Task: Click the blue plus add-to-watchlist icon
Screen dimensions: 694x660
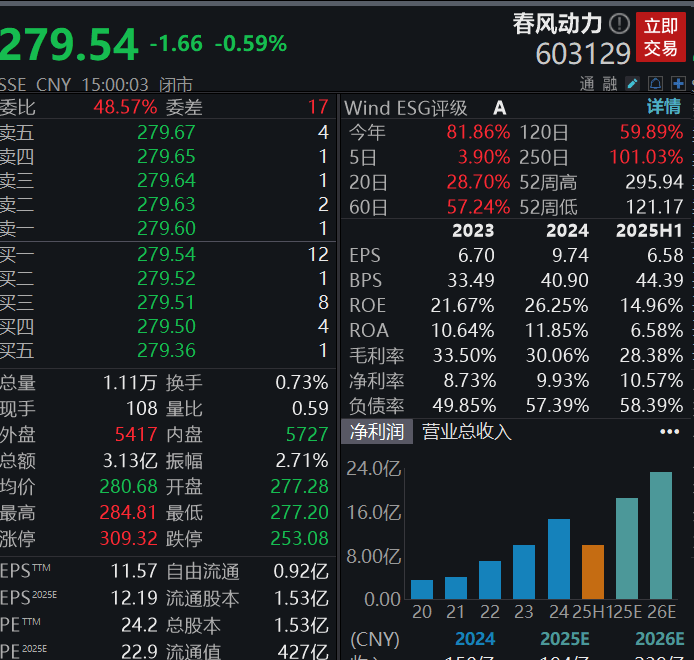Action: pyautogui.click(x=680, y=83)
